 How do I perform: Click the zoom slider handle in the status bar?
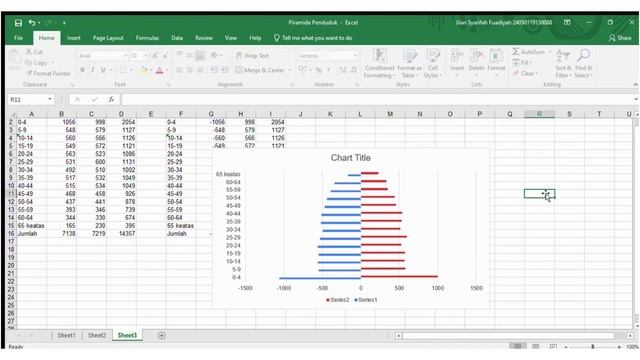593,347
